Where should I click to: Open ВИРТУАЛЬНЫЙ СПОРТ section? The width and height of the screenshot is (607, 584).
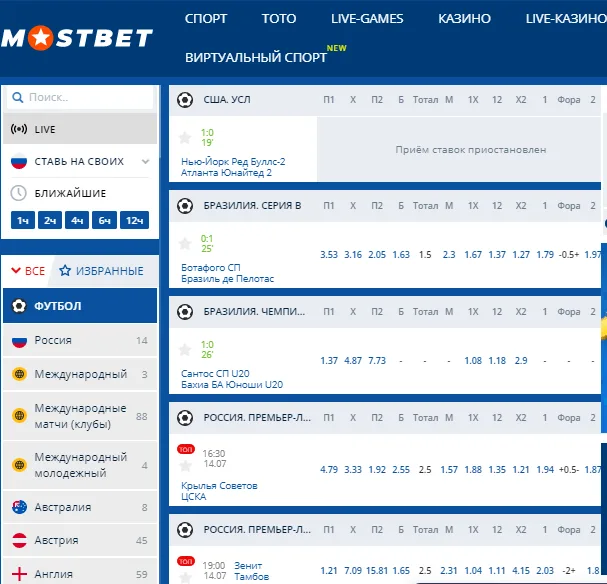pyautogui.click(x=256, y=58)
